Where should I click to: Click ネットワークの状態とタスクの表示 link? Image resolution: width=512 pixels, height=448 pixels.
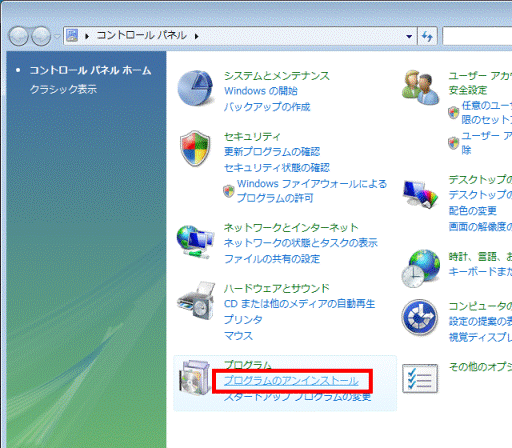301,243
